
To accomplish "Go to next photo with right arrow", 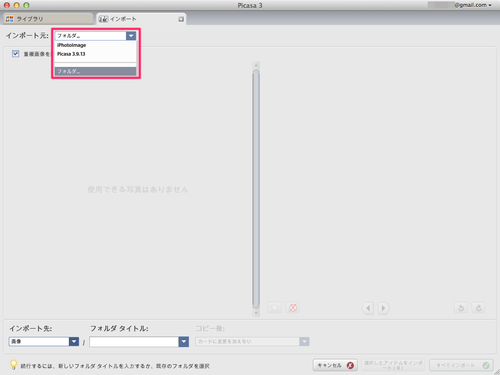I will [383, 308].
